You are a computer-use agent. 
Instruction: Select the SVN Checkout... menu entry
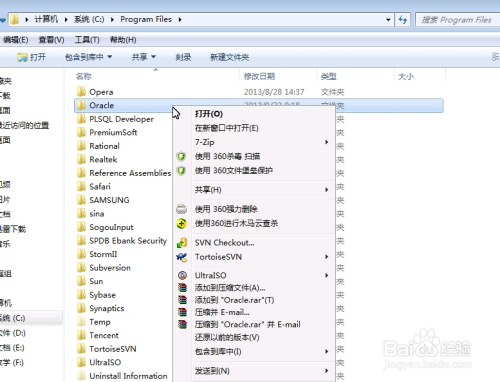(224, 243)
